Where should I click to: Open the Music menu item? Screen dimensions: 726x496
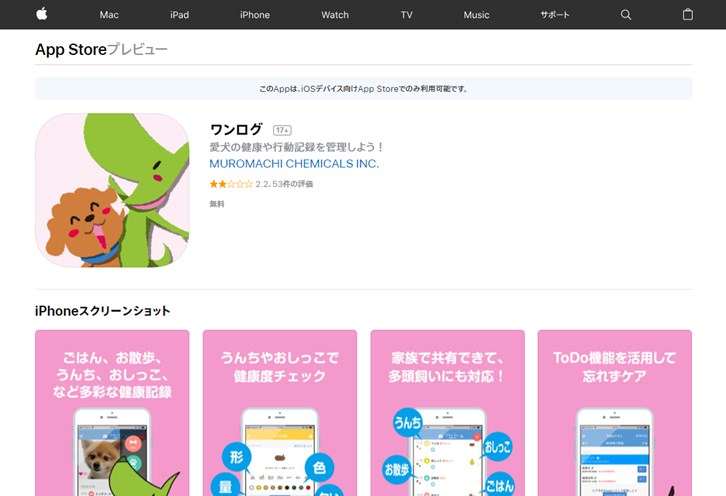[x=476, y=15]
